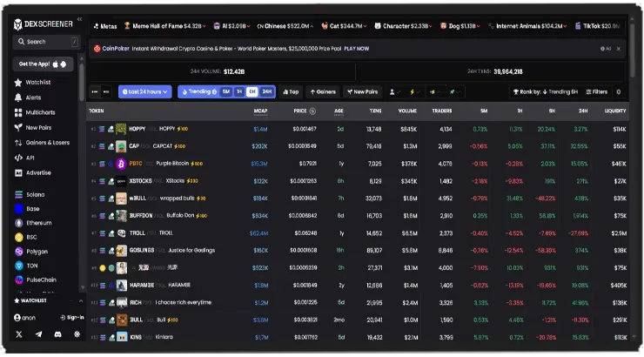Select Ethereum chain in sidebar
Screen dimensions: 644x357
click(x=33, y=223)
